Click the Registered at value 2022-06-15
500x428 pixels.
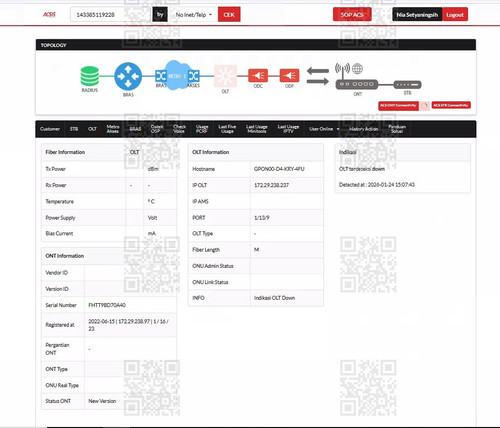click(x=128, y=325)
